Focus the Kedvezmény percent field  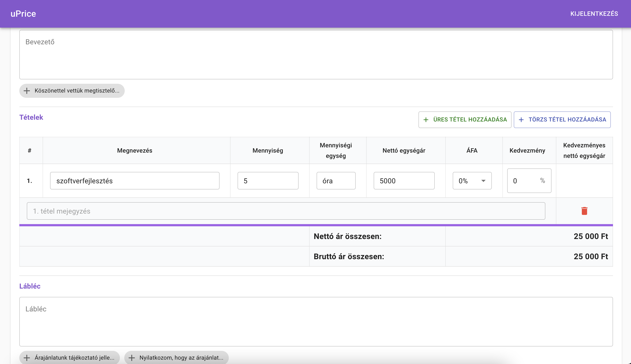[x=524, y=181]
